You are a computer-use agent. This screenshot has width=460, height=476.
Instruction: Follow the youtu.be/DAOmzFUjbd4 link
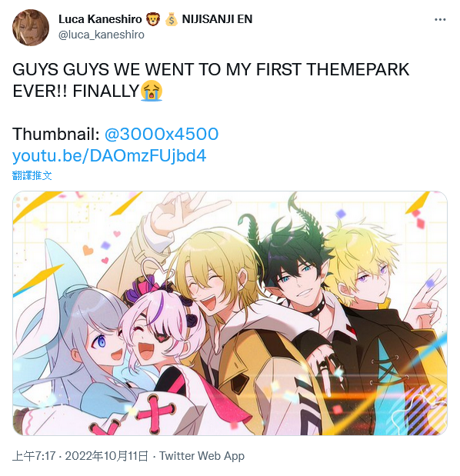(x=109, y=156)
